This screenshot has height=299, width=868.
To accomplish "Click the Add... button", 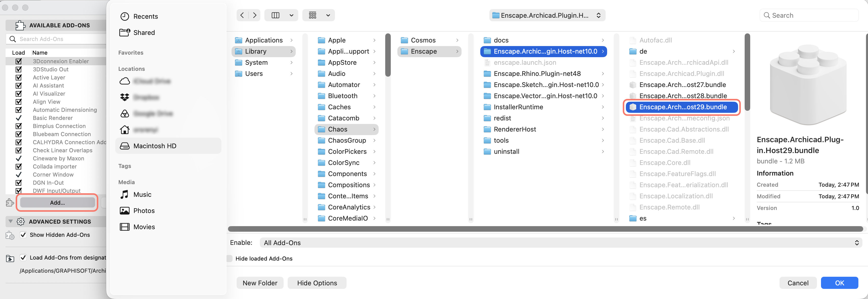I will [x=57, y=203].
